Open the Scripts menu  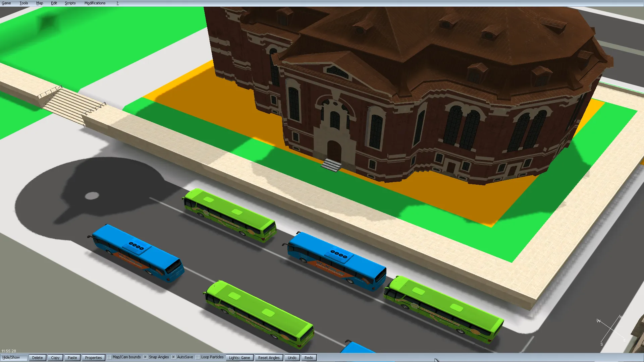tap(70, 3)
